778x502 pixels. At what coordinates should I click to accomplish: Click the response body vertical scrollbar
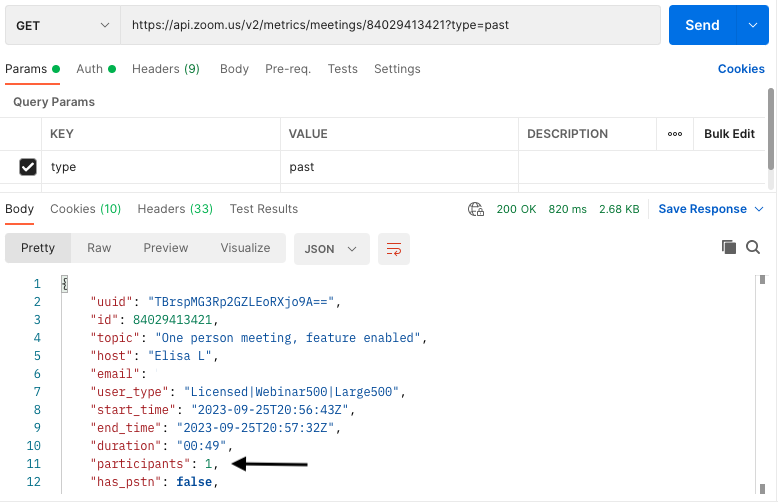[x=762, y=384]
